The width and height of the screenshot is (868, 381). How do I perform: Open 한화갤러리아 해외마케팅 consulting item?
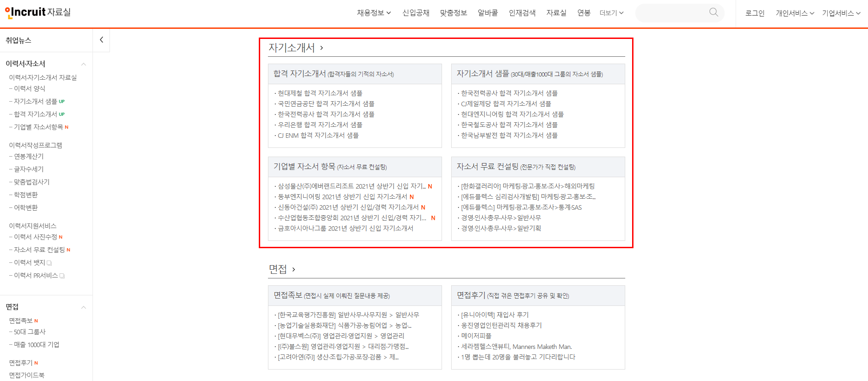[x=528, y=186]
